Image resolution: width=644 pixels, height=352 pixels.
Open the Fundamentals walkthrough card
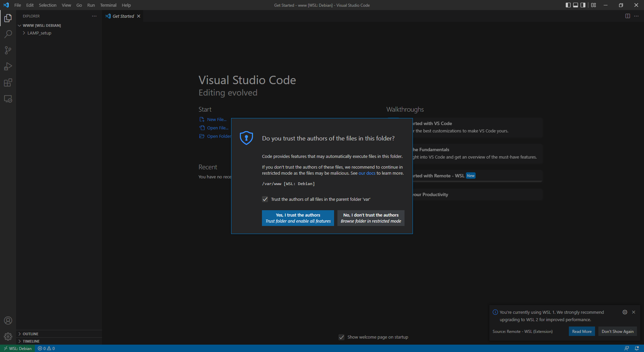click(477, 153)
